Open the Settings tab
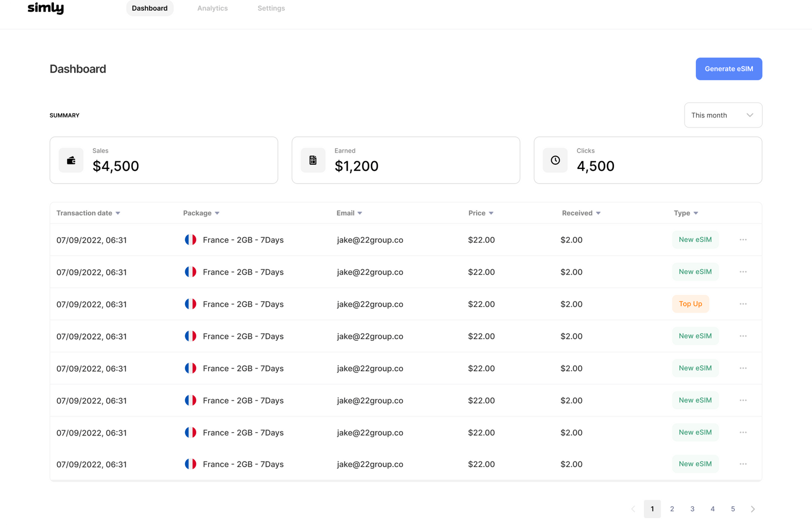 coord(270,8)
